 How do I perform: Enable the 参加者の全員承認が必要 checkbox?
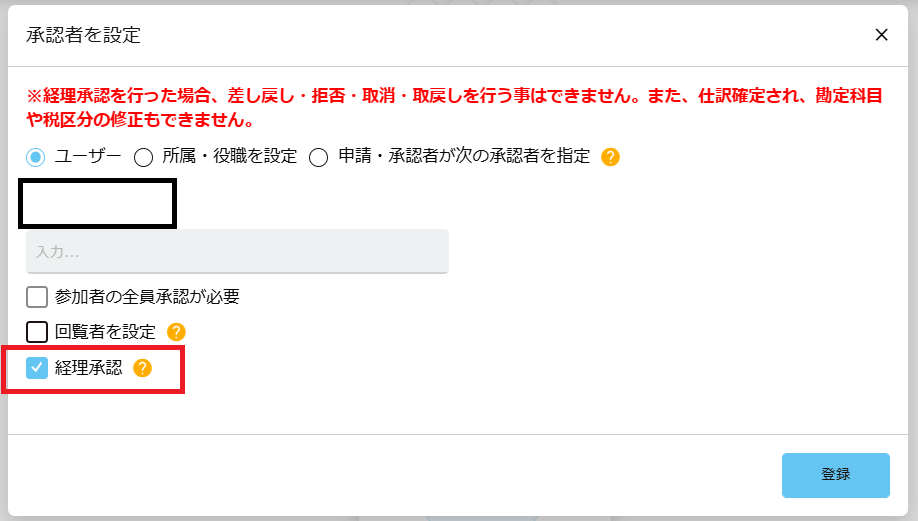coord(37,297)
